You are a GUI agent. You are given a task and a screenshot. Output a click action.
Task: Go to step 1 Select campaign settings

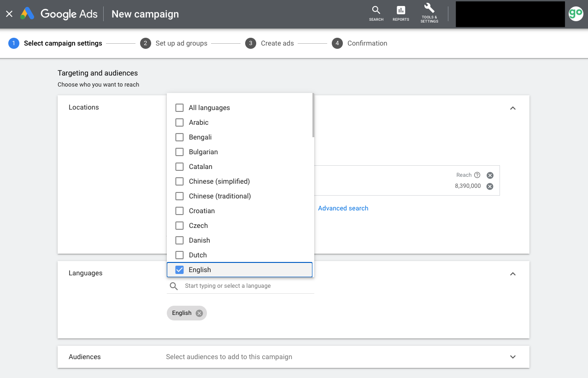click(55, 43)
